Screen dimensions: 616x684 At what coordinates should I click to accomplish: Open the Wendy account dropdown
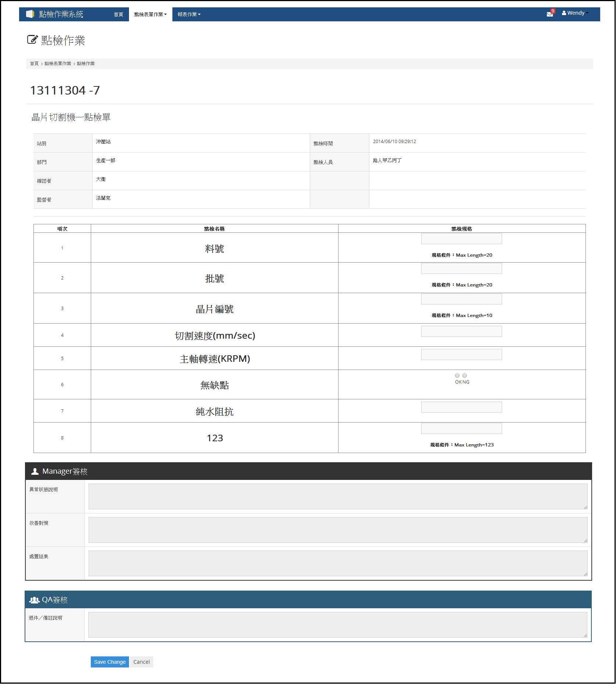pyautogui.click(x=575, y=13)
